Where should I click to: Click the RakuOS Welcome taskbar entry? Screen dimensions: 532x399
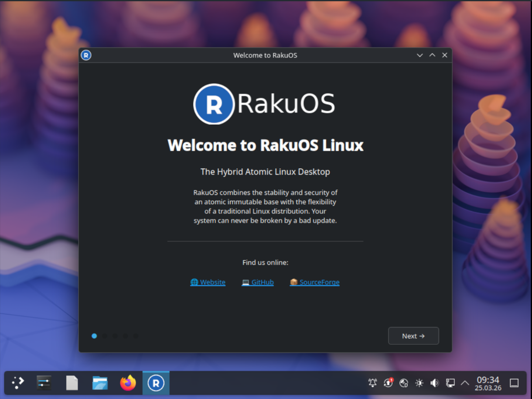pos(156,383)
